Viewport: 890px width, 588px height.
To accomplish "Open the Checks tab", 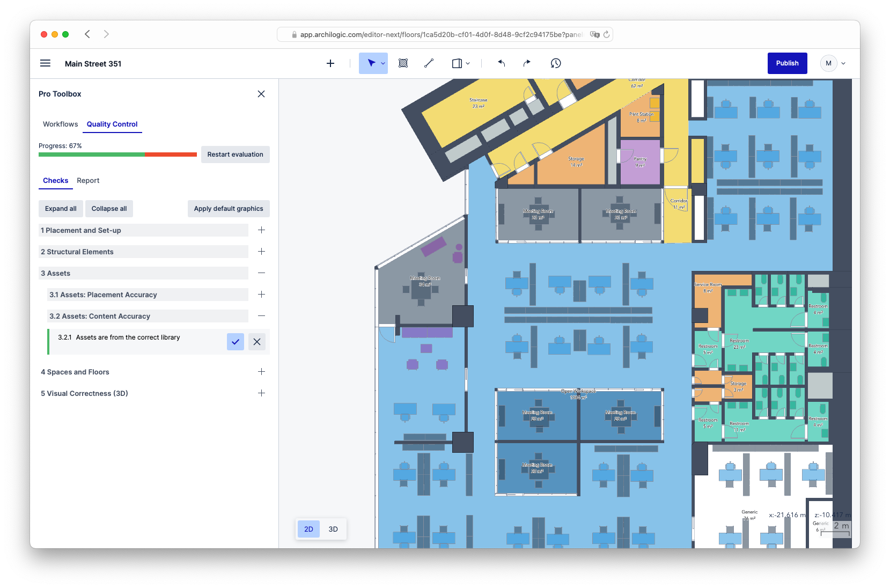I will (x=56, y=180).
